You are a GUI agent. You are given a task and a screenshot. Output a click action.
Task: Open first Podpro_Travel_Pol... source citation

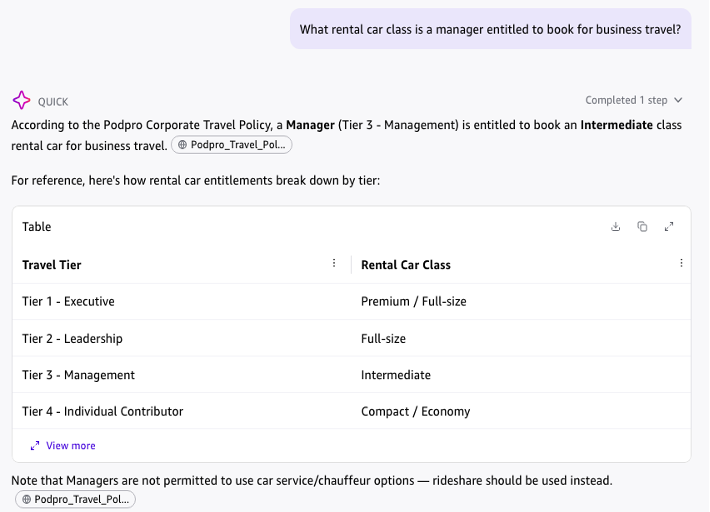click(x=231, y=145)
